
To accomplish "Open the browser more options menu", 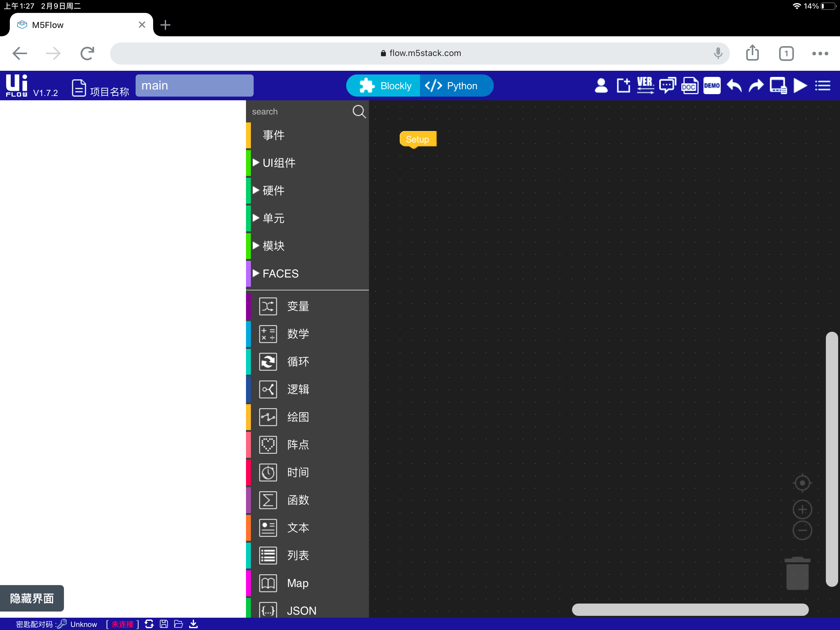I will 820,53.
